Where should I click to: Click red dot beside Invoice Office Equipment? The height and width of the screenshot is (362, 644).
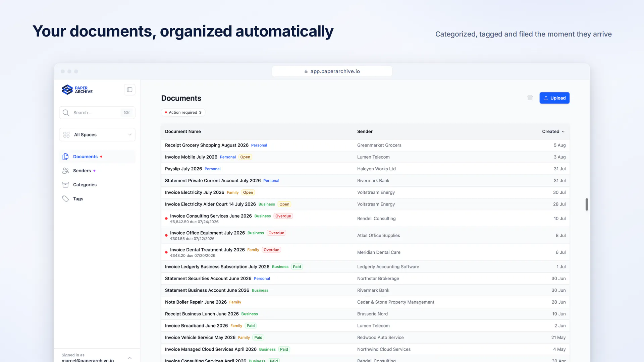tap(166, 236)
